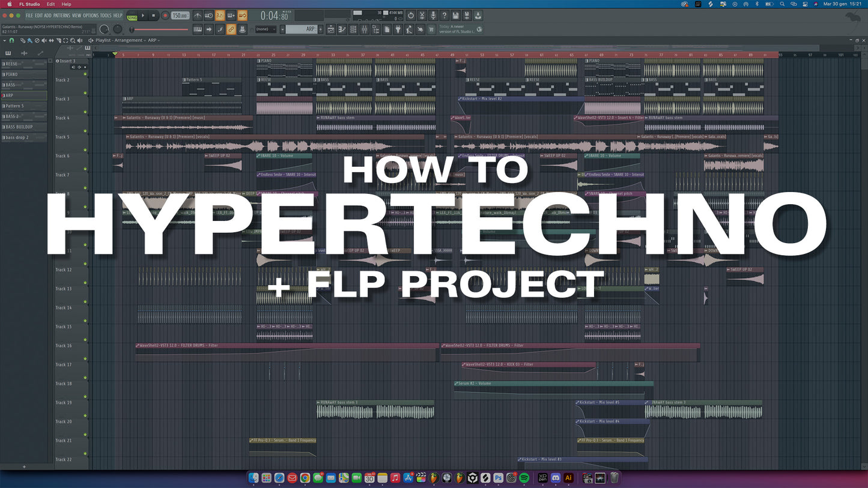Toggle the Song mode switch
This screenshot has width=868, height=488.
tap(132, 16)
